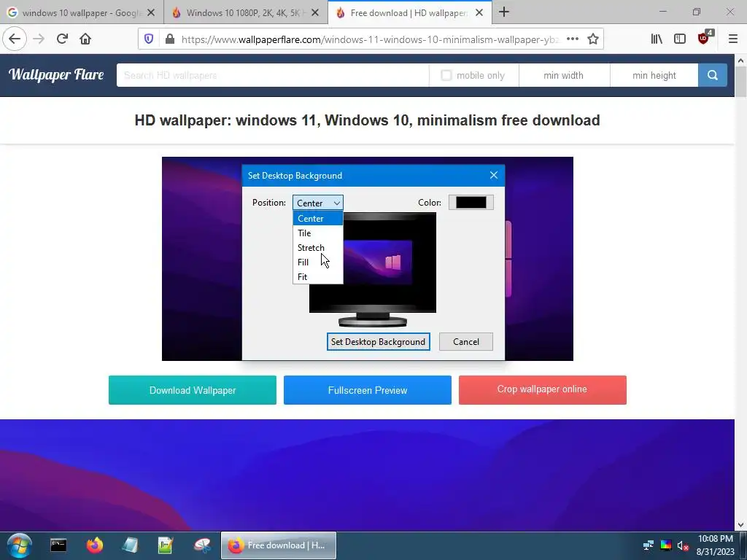747x560 pixels.
Task: Go back to the previous page
Action: (15, 39)
